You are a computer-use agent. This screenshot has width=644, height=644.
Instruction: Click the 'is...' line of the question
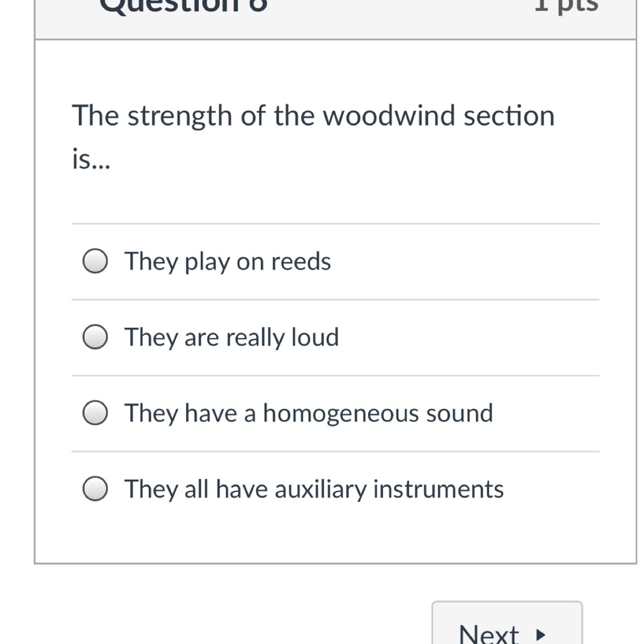pos(91,160)
